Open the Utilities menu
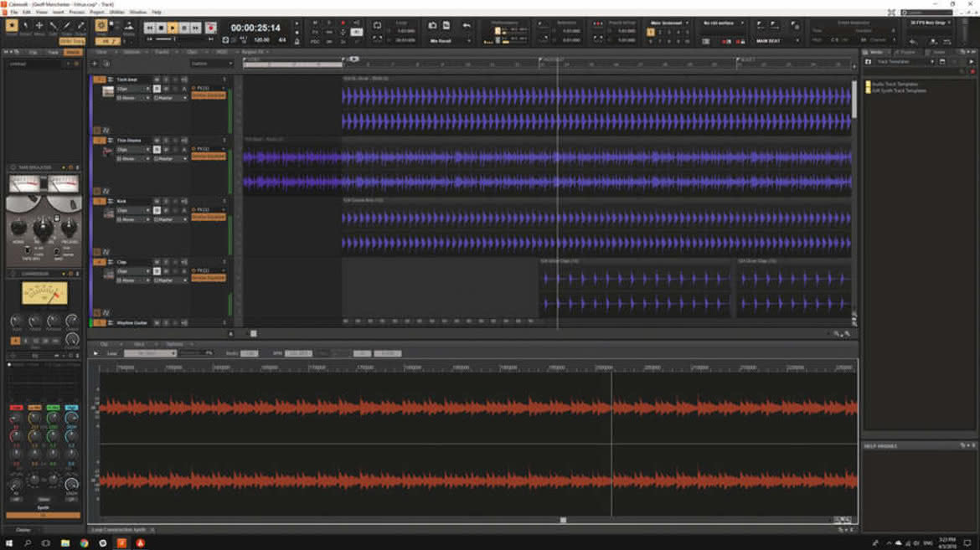Viewport: 980px width, 550px height. [116, 12]
